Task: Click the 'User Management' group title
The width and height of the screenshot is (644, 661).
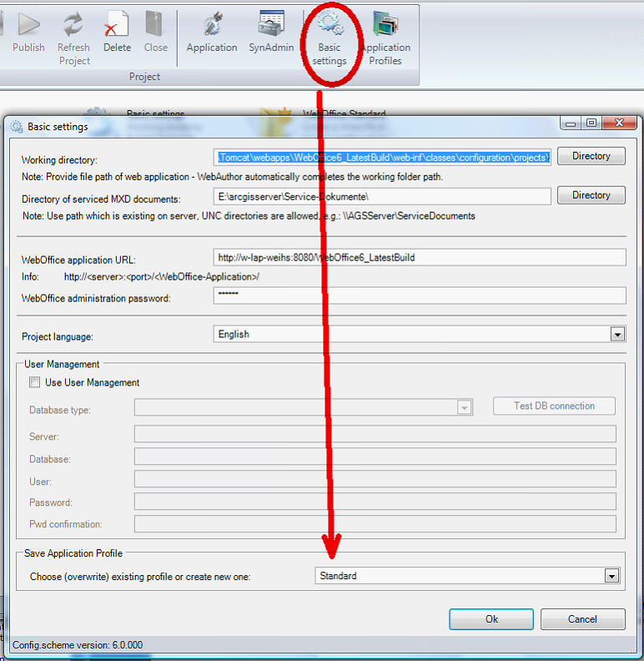Action: [62, 364]
